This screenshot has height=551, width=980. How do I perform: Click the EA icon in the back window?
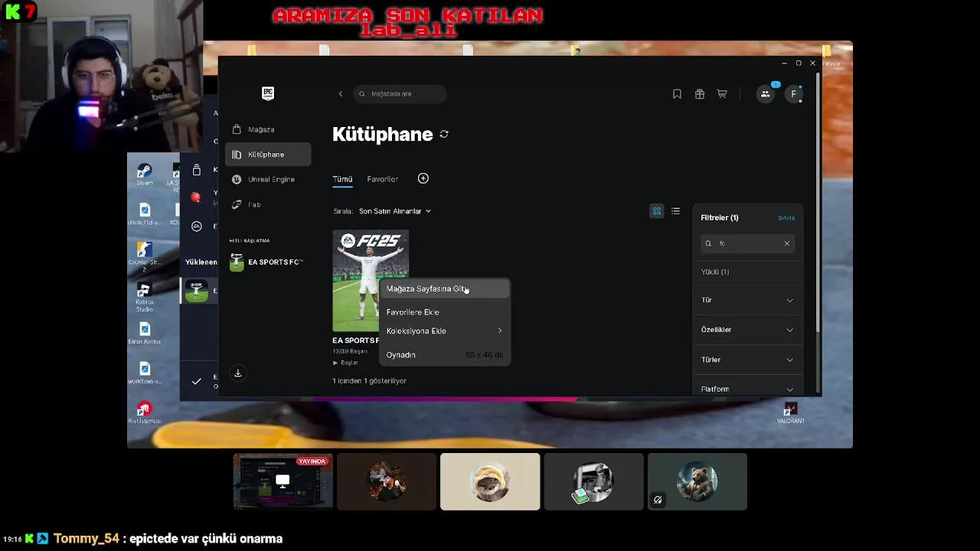click(x=196, y=226)
